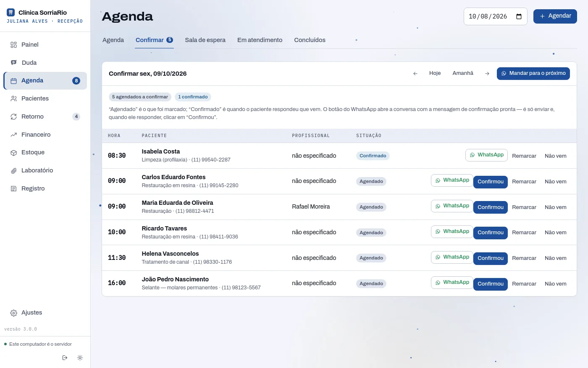
Task: Open the Painel dashboard icon
Action: [13, 45]
